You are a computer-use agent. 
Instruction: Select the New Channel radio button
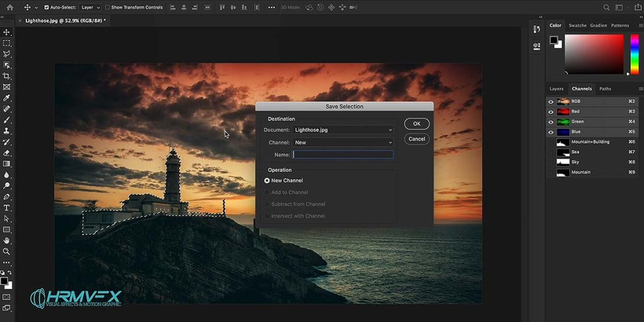[x=267, y=180]
